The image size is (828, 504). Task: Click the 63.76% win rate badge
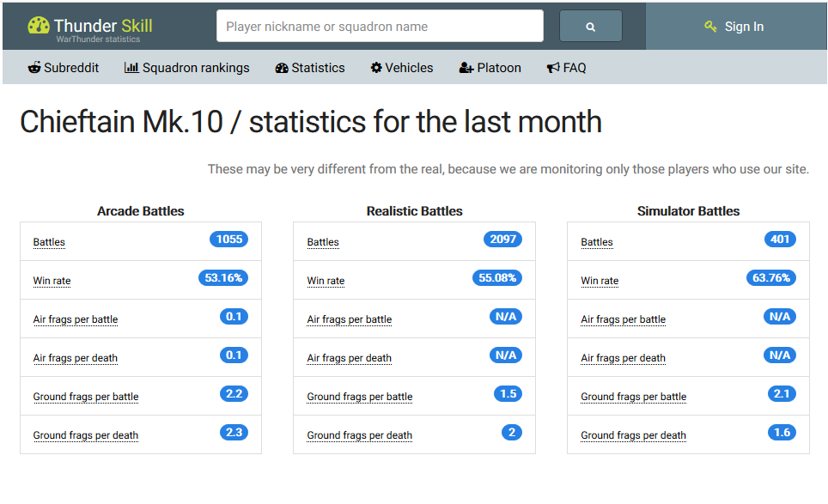tap(770, 278)
